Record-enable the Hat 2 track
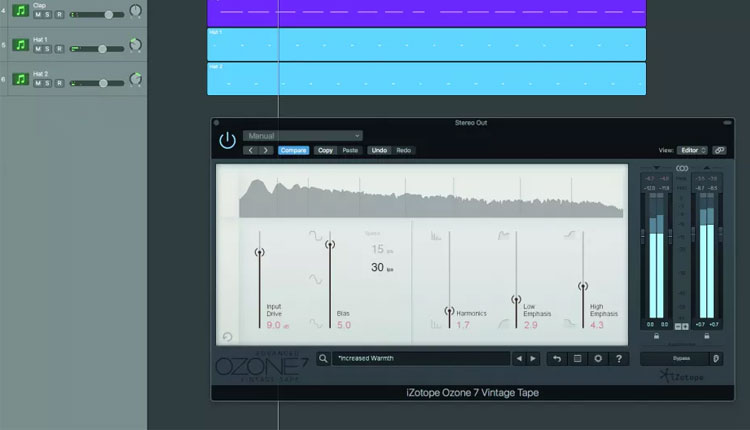This screenshot has width=750, height=430. click(x=59, y=83)
